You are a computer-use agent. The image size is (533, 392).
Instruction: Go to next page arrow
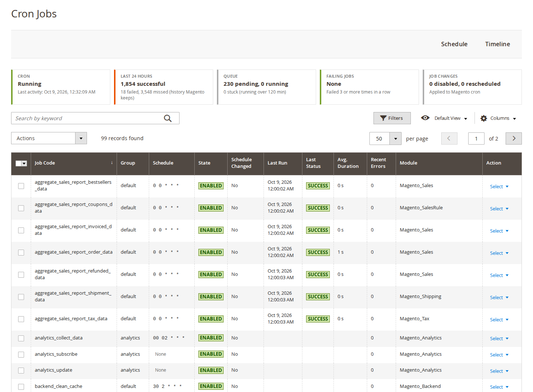pos(514,138)
